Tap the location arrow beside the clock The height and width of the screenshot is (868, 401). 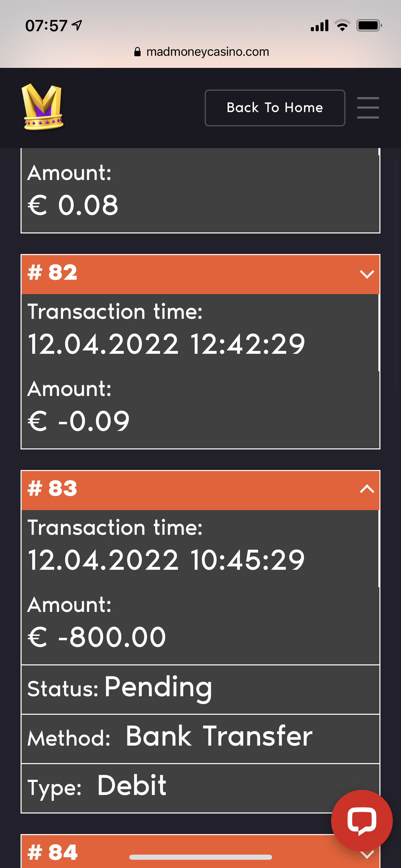pos(77,25)
